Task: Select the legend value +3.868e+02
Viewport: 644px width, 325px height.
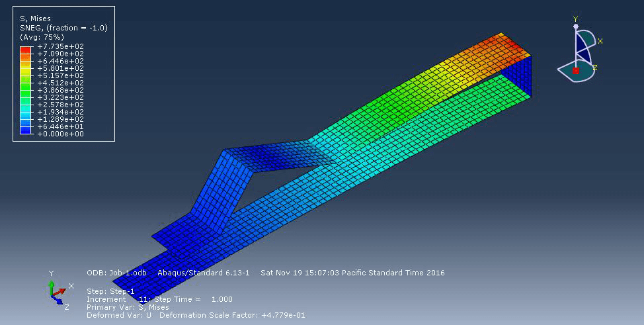Action: tap(60, 90)
